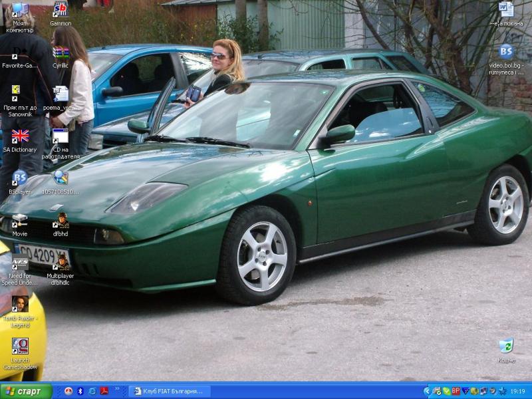This screenshot has width=532, height=399.
Task: Launch Internet Explorer from Quick Launch
Action: pyautogui.click(x=92, y=391)
